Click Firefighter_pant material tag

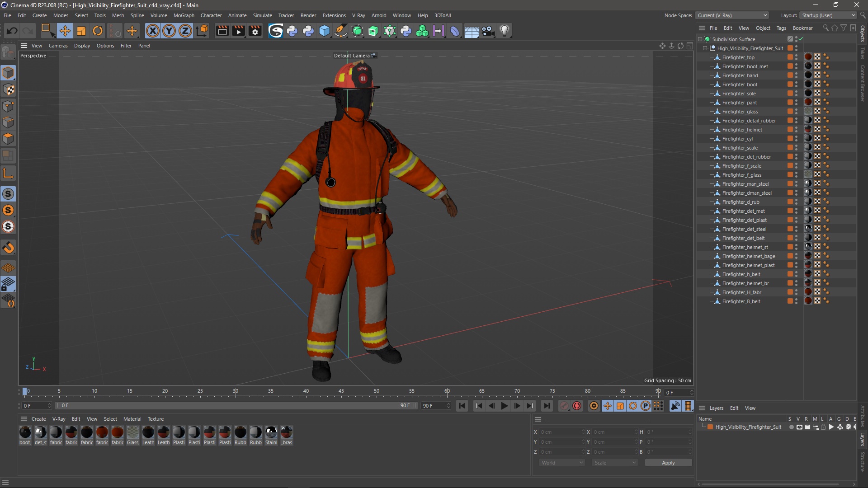point(808,102)
